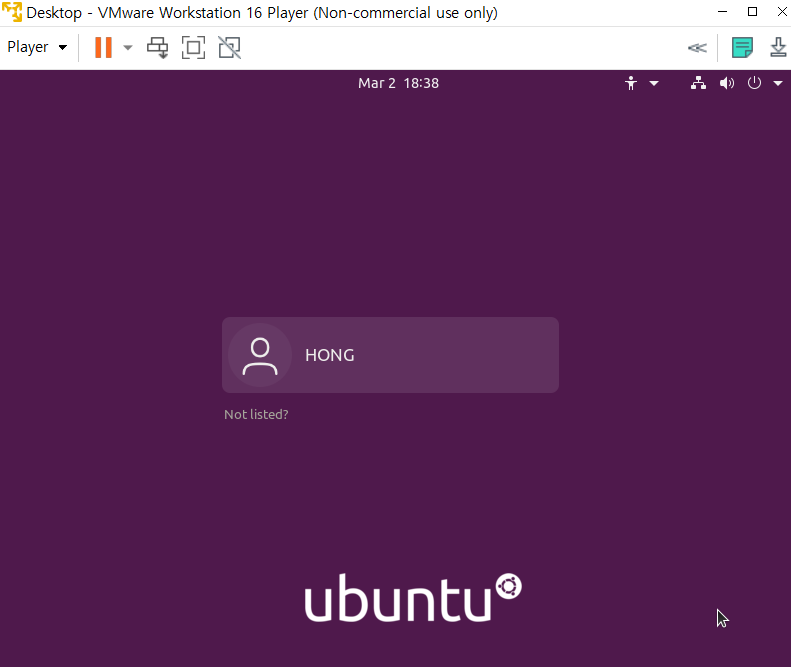The image size is (791, 667).
Task: Open Ubuntu accessibility menu icon
Action: tap(631, 83)
